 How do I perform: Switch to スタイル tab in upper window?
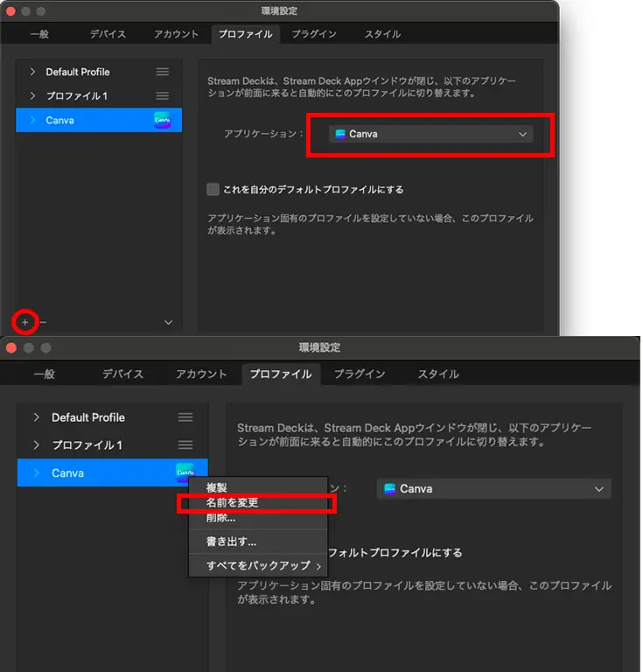382,34
